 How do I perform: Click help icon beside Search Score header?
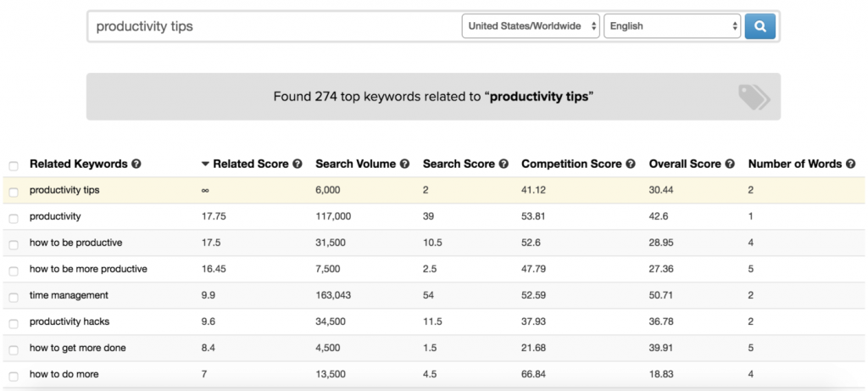[504, 165]
